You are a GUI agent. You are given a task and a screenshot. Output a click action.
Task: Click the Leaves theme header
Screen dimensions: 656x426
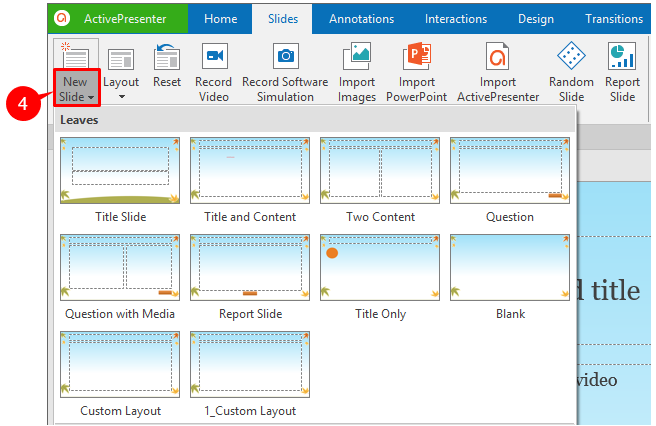[x=315, y=120]
